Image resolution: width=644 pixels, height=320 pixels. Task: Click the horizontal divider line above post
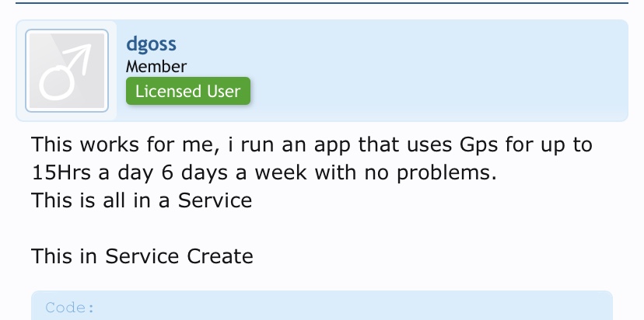[x=322, y=3]
